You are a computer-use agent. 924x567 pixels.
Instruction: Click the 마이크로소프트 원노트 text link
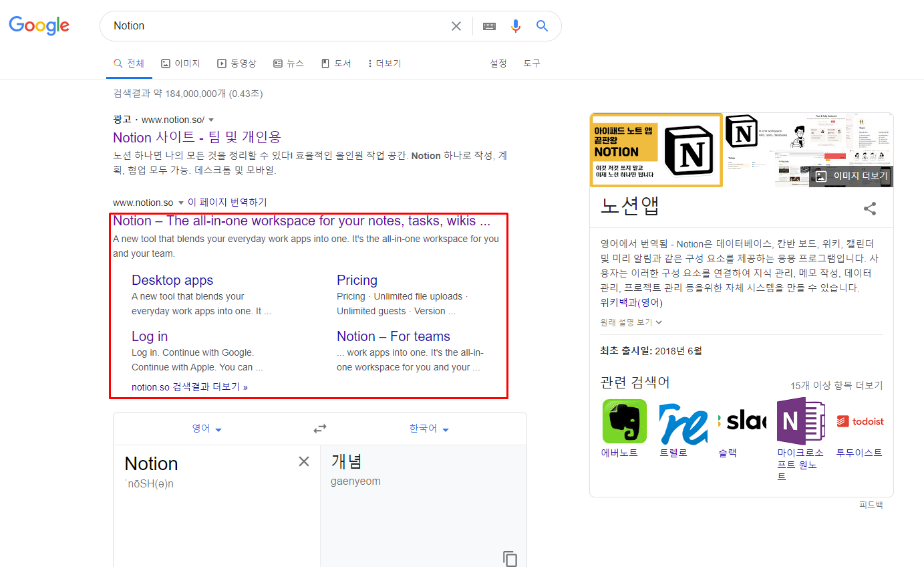(800, 465)
